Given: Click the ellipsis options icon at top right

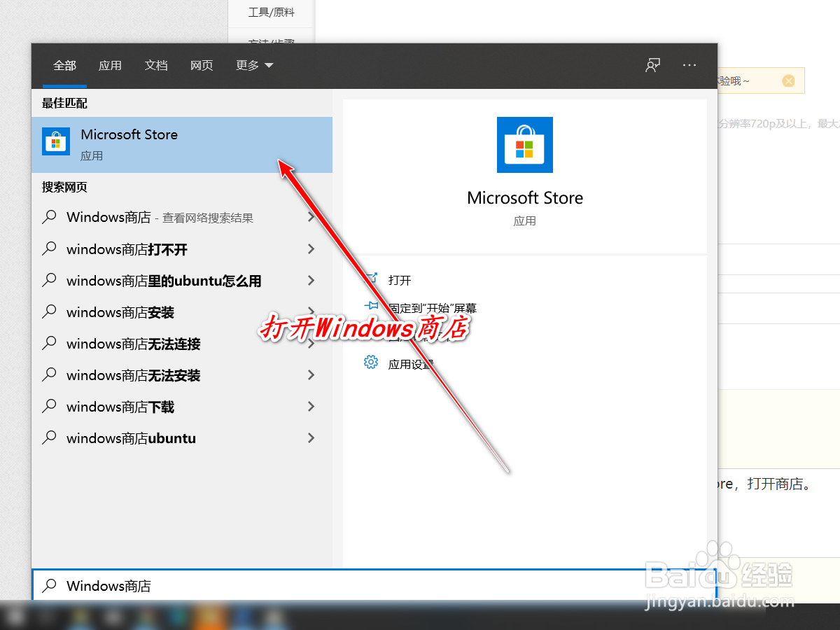Looking at the screenshot, I should 689,65.
